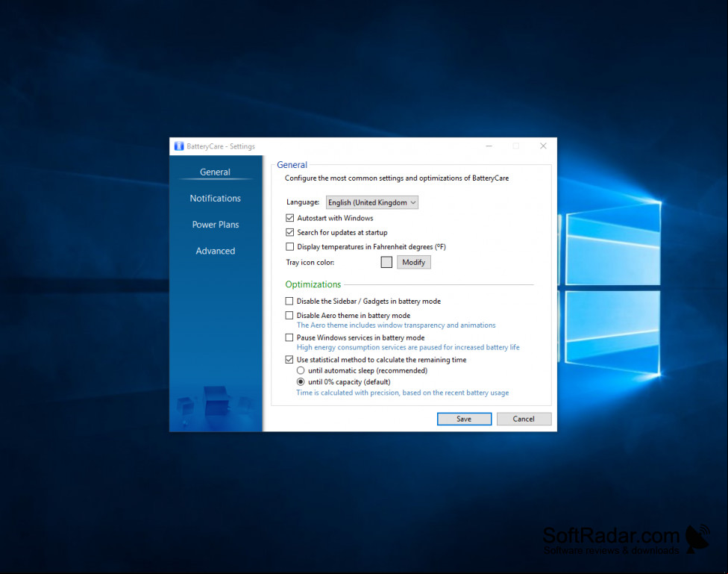Click the tray icon color swatch
This screenshot has width=728, height=574.
coord(386,262)
